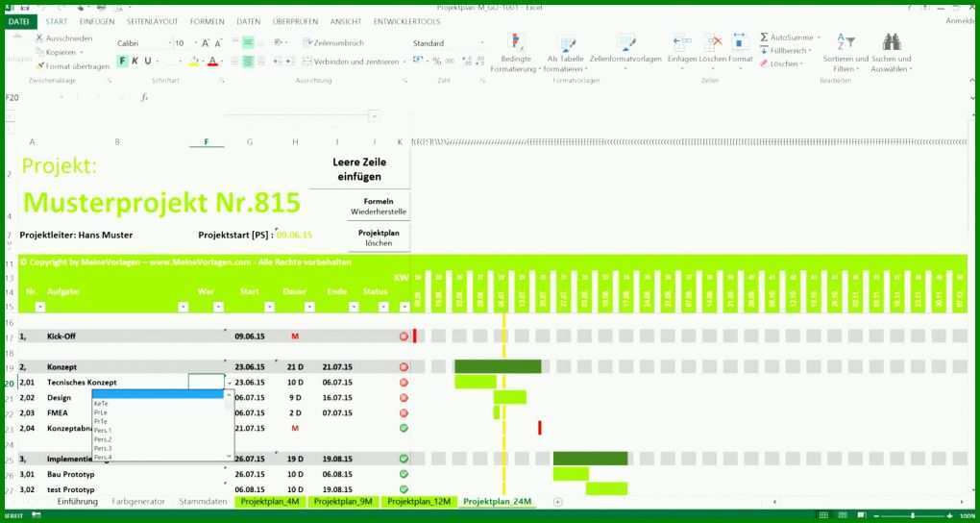Collapse the ribbon with the arrow
The width and height of the screenshot is (980, 523).
970,82
